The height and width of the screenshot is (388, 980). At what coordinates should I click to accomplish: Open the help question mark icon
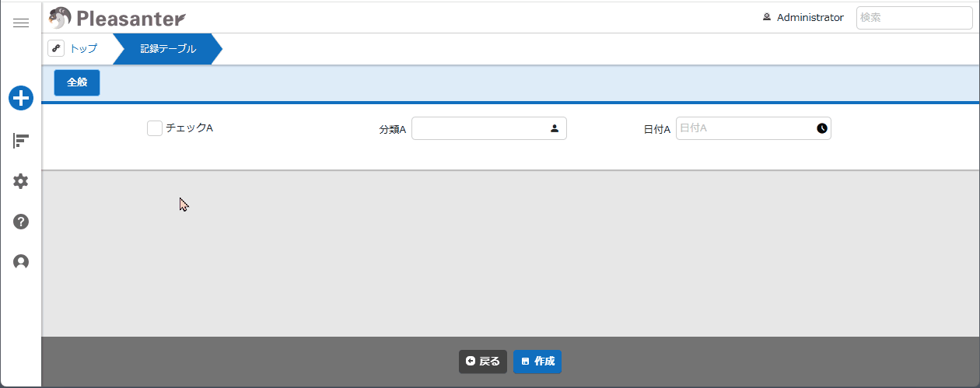tap(21, 222)
